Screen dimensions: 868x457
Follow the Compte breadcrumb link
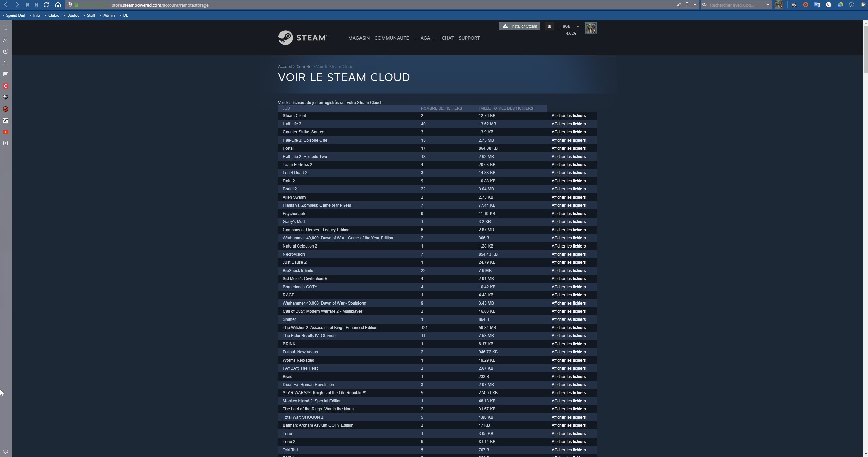pyautogui.click(x=304, y=66)
